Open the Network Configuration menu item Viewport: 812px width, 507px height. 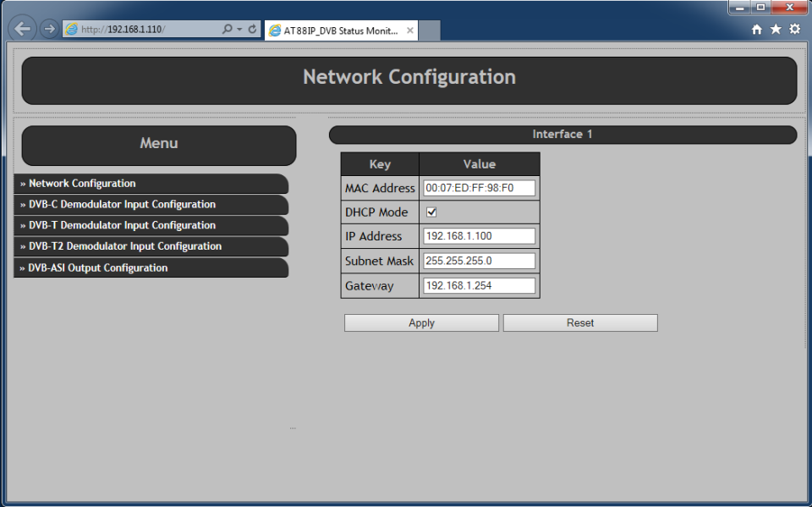tap(82, 184)
